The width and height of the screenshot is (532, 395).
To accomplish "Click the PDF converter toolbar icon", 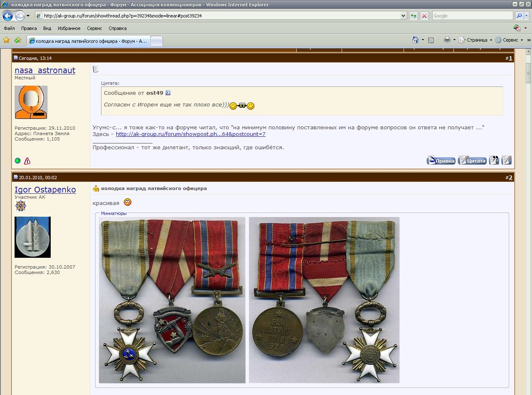I will pyautogui.click(x=517, y=28).
